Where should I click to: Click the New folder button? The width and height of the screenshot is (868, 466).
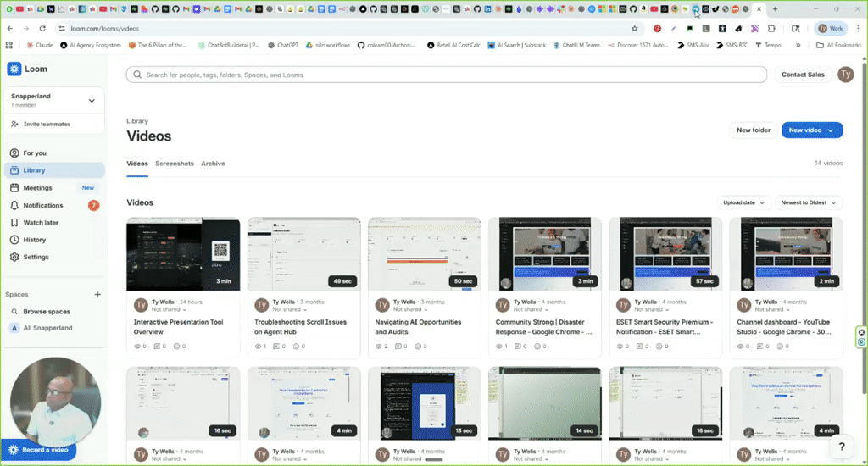(753, 130)
